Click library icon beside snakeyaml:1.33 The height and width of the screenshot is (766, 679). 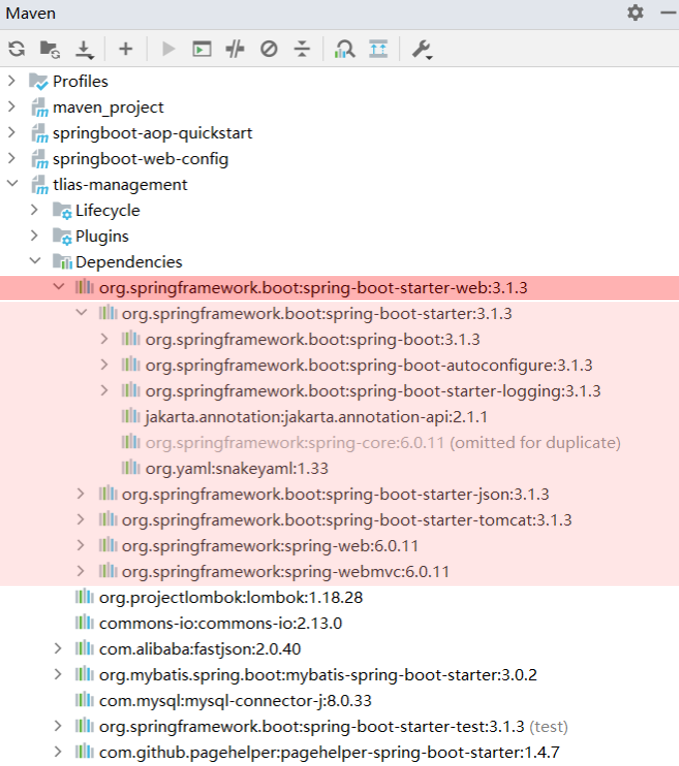[130, 468]
